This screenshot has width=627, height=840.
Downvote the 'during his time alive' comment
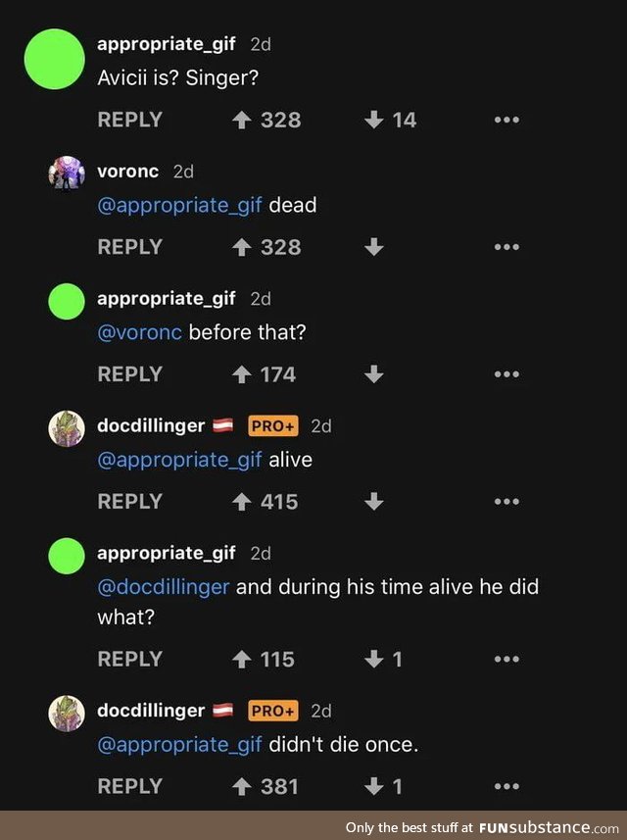pyautogui.click(x=373, y=660)
